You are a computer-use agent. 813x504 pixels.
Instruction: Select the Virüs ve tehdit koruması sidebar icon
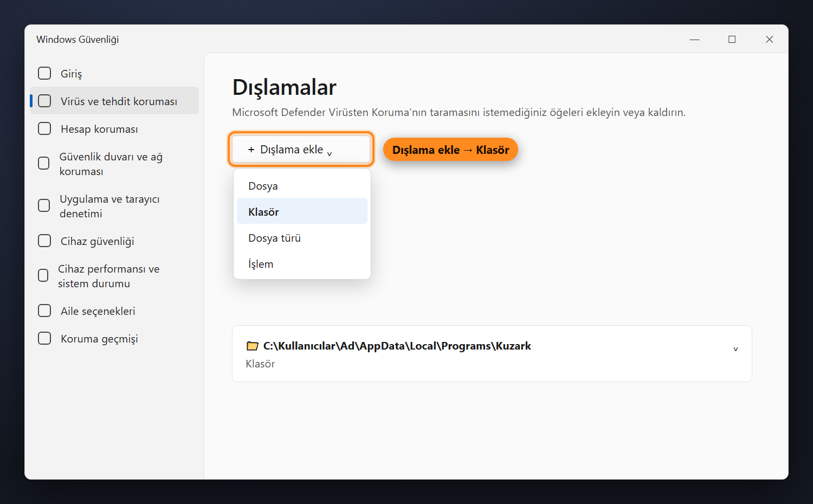pos(44,101)
